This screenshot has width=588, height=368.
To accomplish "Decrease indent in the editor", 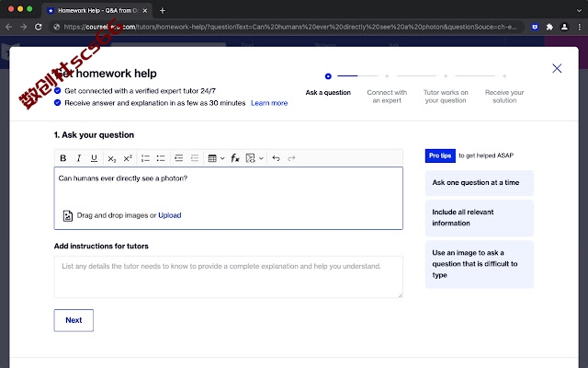I will (x=194, y=158).
